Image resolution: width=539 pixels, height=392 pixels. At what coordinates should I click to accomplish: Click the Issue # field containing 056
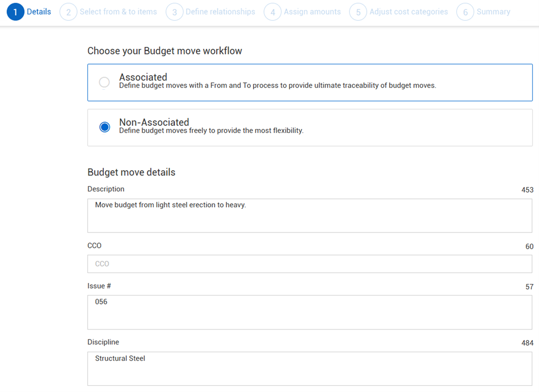[x=309, y=312]
